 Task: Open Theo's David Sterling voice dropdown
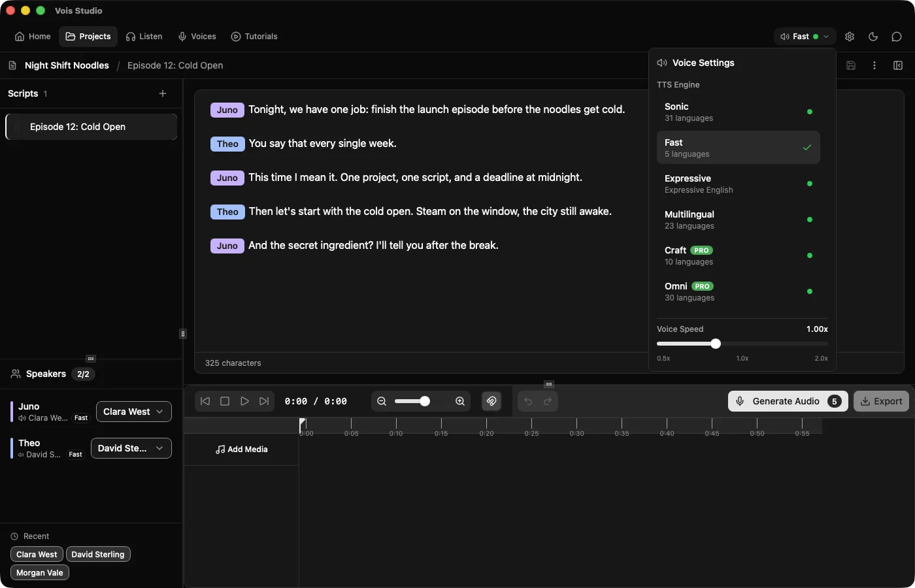tap(131, 448)
